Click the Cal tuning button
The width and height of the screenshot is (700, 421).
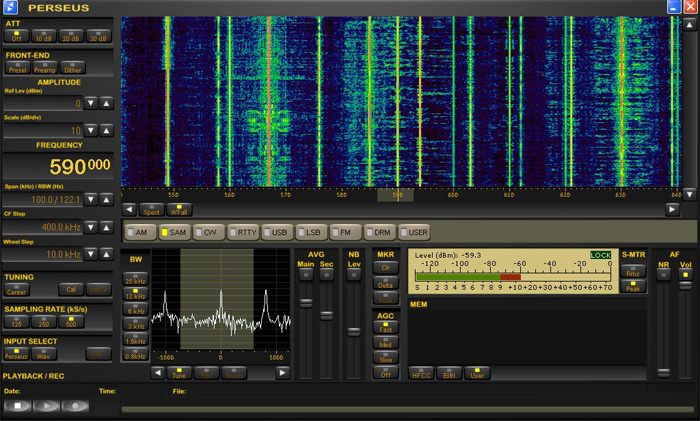[71, 290]
